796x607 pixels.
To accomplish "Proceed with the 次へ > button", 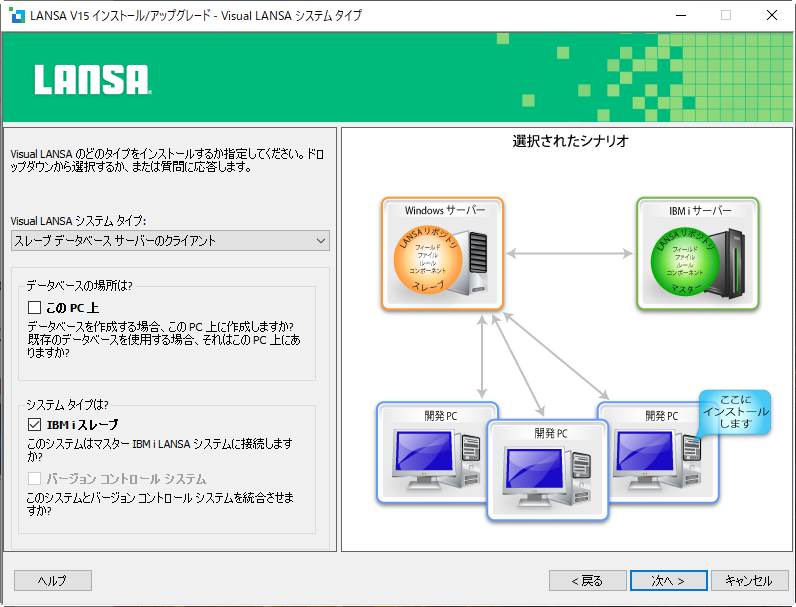I will pyautogui.click(x=669, y=581).
